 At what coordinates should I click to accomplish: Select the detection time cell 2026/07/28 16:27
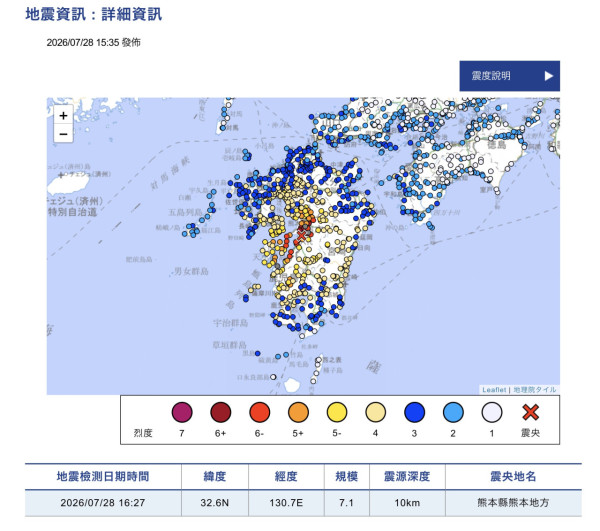tap(103, 502)
